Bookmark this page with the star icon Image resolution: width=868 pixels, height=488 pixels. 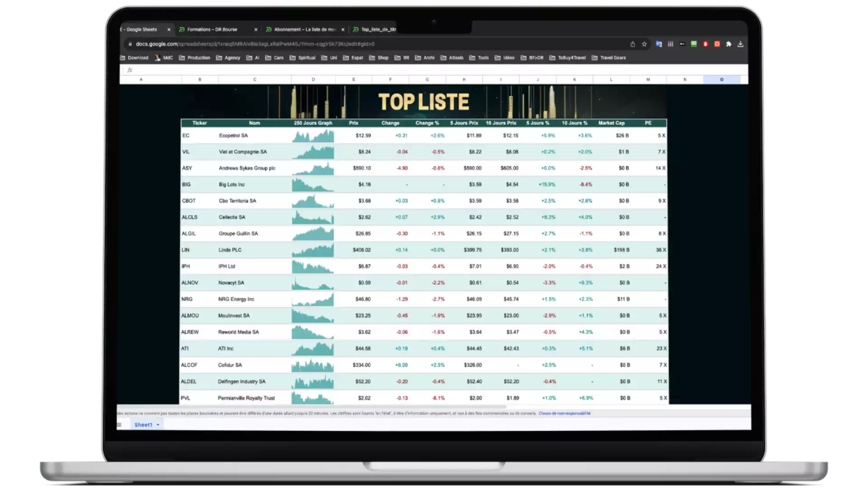(644, 44)
